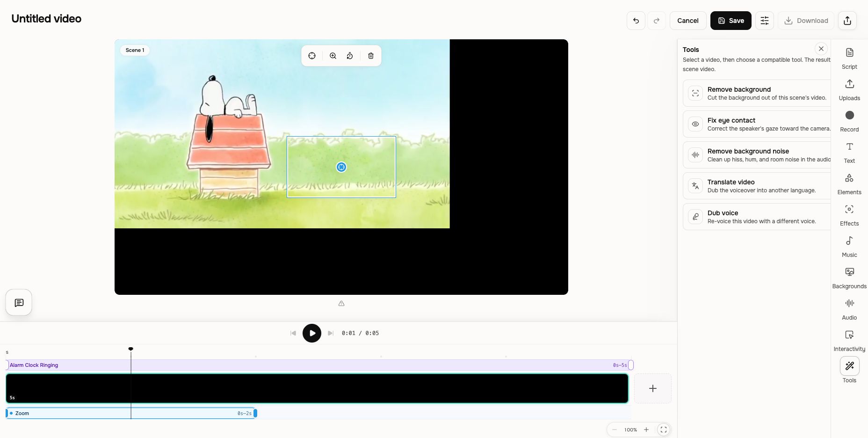Image resolution: width=868 pixels, height=438 pixels.
Task: Cancel the current edits
Action: coord(688,21)
